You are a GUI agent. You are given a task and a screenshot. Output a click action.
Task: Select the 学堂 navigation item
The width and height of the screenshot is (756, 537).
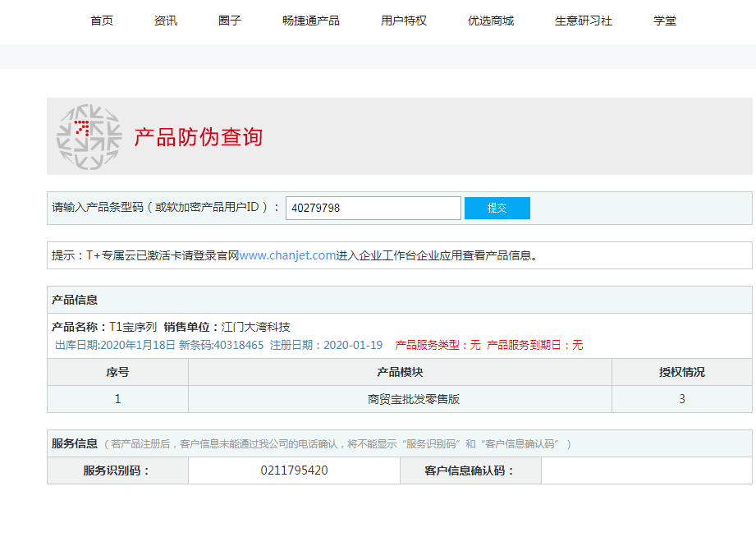tap(665, 21)
